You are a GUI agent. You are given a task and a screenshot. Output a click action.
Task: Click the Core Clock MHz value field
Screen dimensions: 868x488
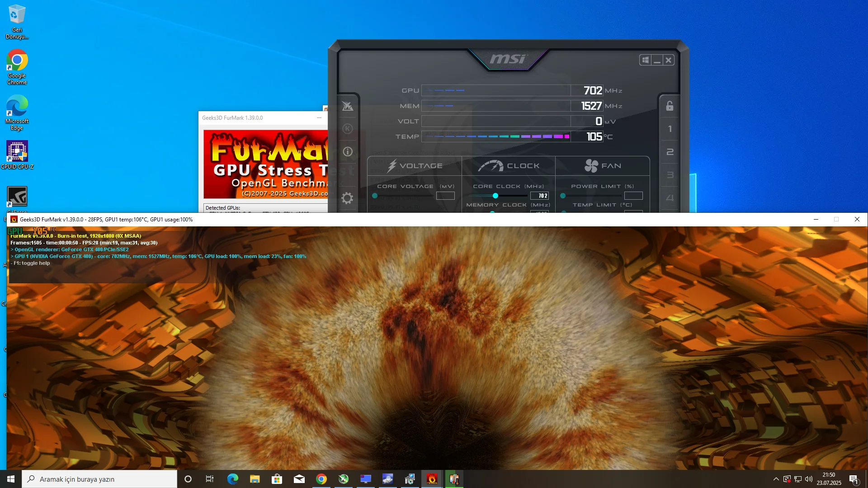coord(539,196)
